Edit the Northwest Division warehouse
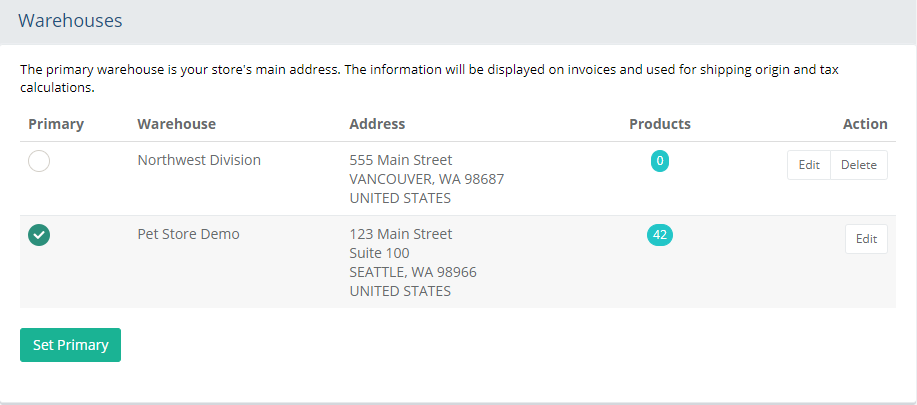The height and width of the screenshot is (405, 917). 809,165
